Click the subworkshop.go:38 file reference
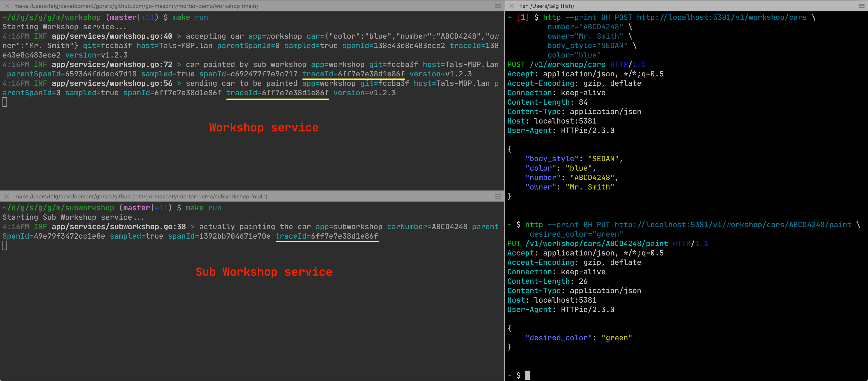 coord(118,226)
